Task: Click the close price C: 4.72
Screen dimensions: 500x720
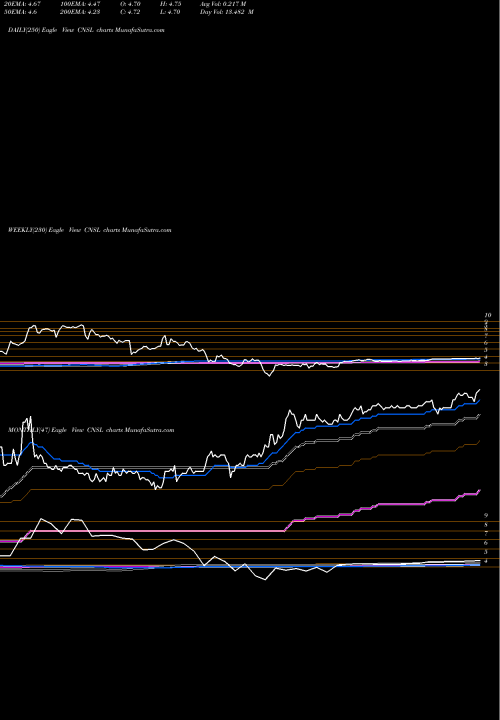Action: pos(131,12)
